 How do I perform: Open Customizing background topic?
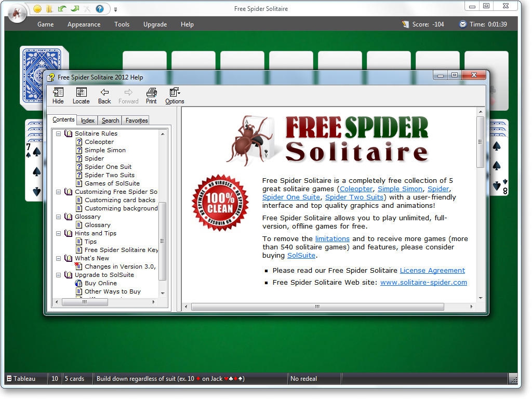tap(121, 208)
